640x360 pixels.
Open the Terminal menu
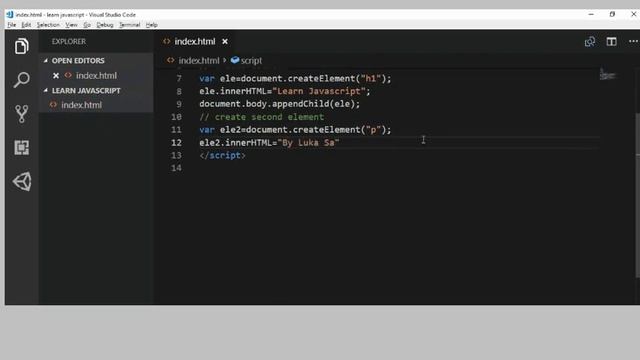(130, 25)
